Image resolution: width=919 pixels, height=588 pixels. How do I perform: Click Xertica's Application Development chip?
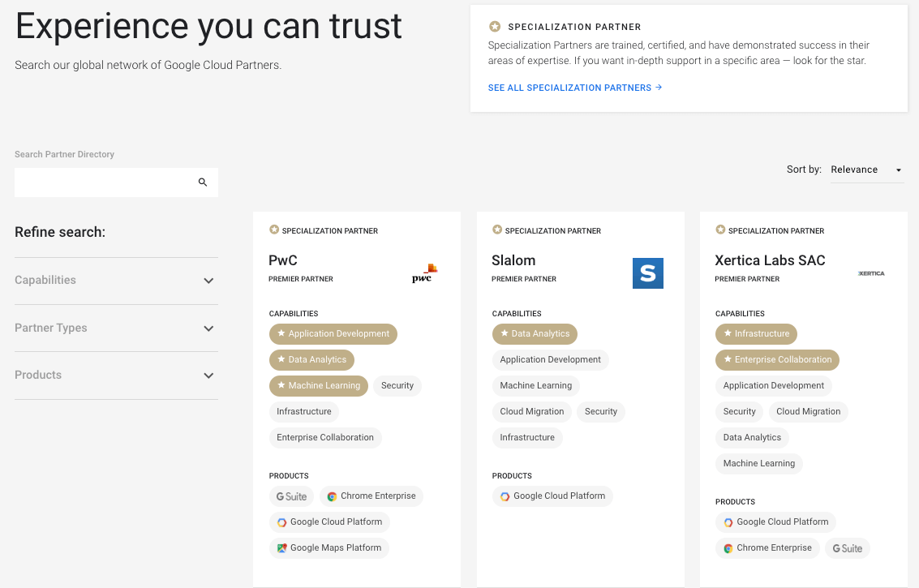point(774,386)
